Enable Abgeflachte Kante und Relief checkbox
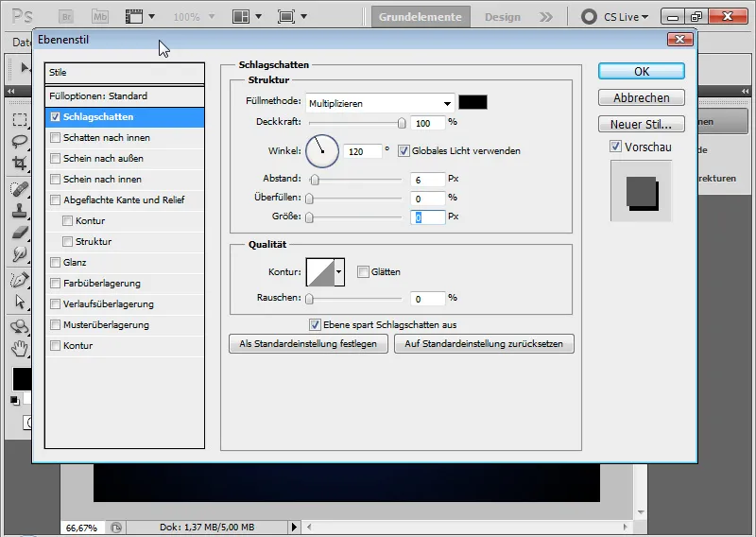Viewport: 756px width, 537px height. tap(55, 199)
